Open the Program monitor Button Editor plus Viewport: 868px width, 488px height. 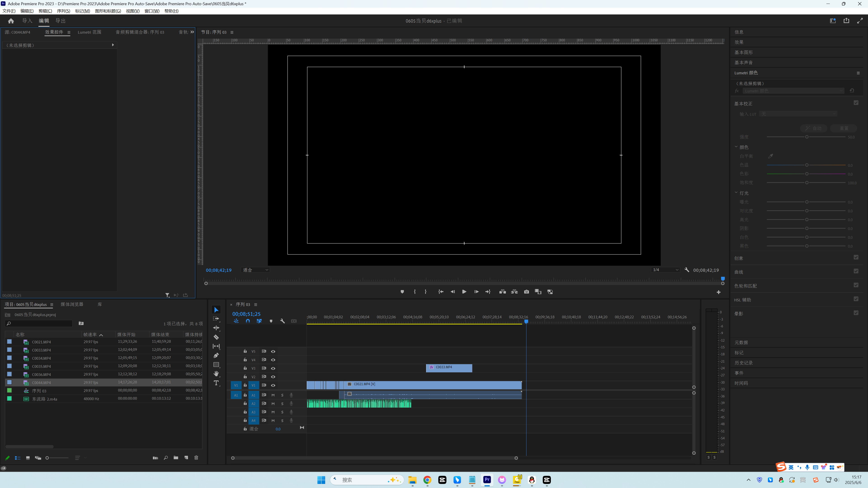click(x=718, y=292)
